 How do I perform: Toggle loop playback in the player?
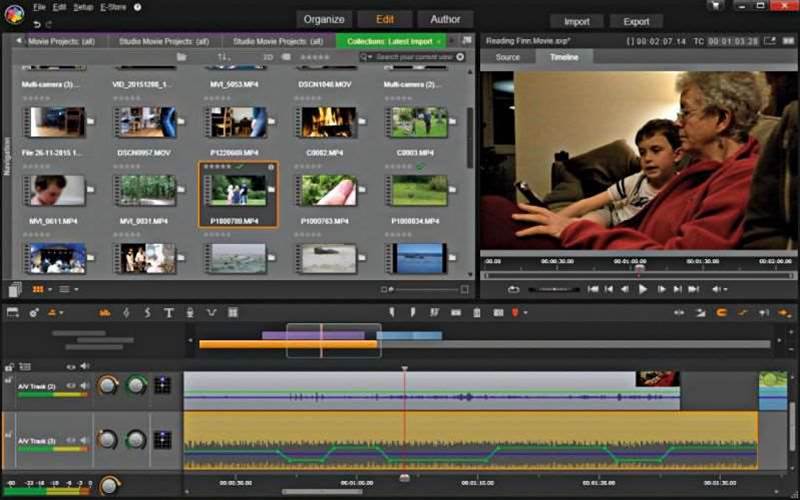point(513,289)
